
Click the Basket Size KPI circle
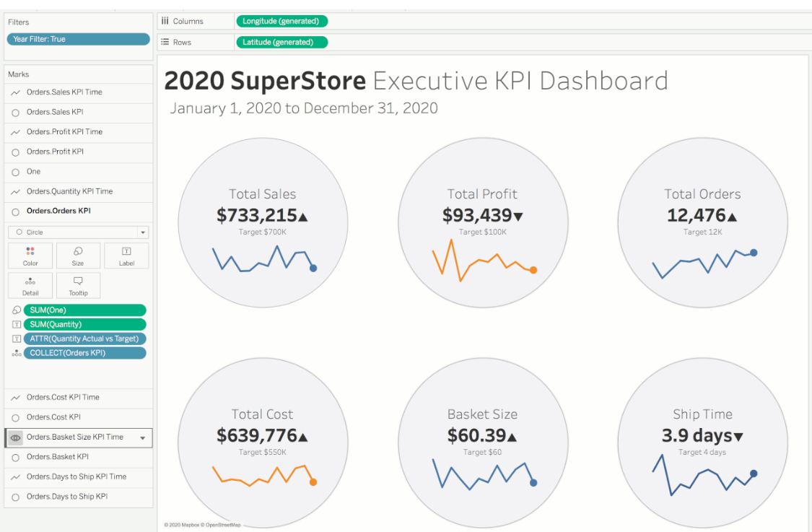pos(483,443)
